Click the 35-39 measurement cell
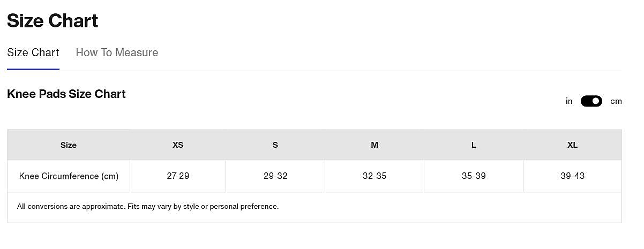 [474, 176]
